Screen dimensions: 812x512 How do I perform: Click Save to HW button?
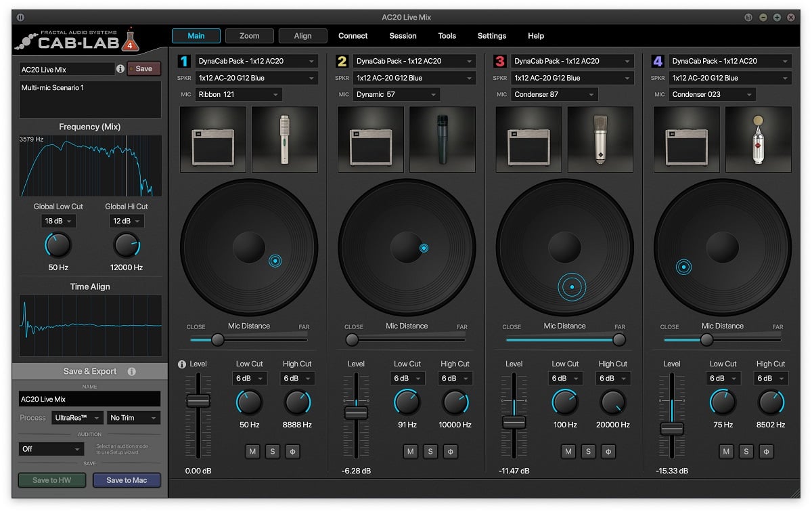click(x=51, y=480)
